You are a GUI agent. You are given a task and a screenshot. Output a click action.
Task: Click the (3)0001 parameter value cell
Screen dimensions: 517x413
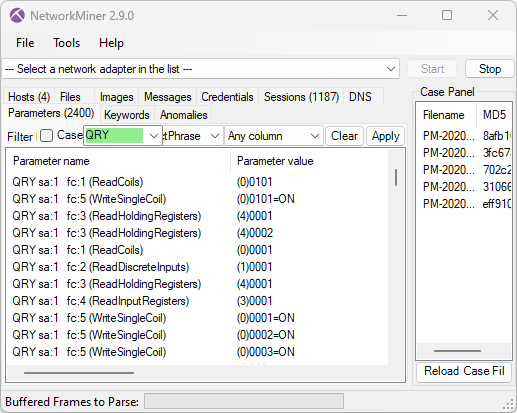pyautogui.click(x=254, y=301)
